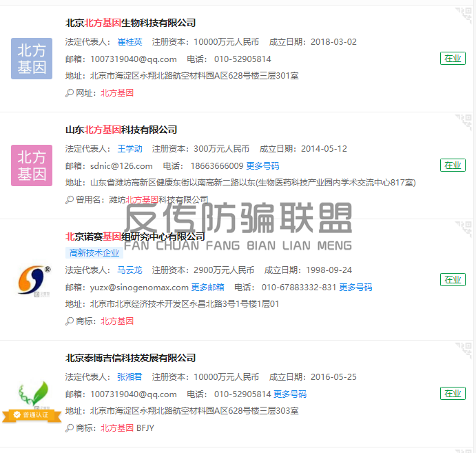Click magnifier icon beside 网址 in first listing
Screen dimensions: 476x453
pos(69,92)
